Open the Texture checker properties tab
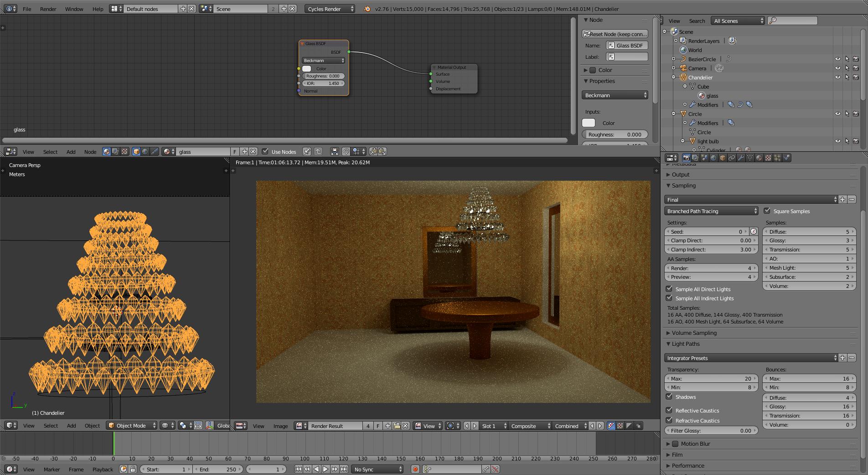The width and height of the screenshot is (868, 475). (x=768, y=158)
